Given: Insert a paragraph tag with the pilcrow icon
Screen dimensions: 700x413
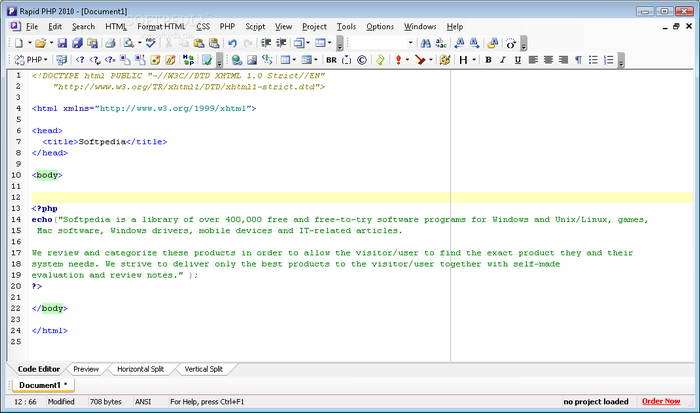Looking at the screenshot, I should tap(578, 60).
